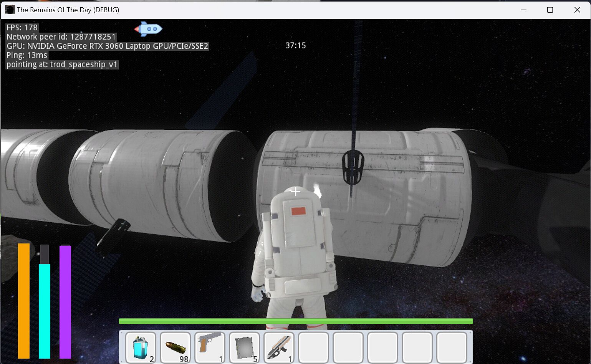Viewport: 591px width, 364px height.
Task: Select the last empty hotbar slot
Action: pos(452,347)
